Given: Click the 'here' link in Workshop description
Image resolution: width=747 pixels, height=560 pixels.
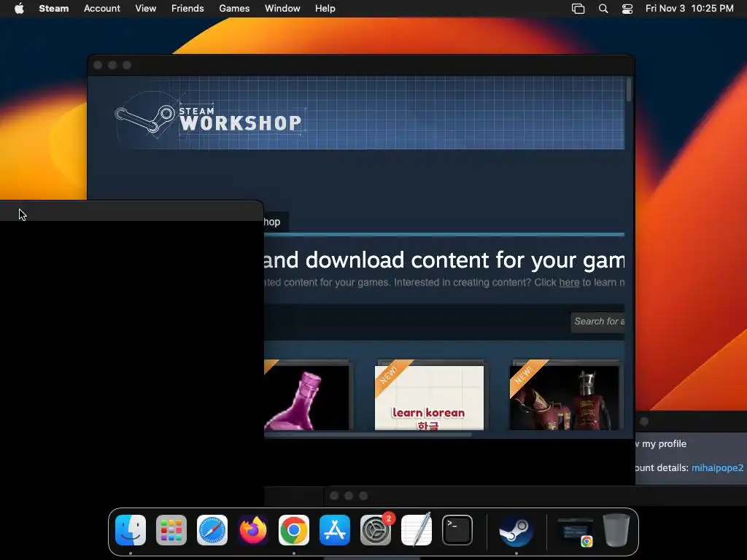Looking at the screenshot, I should click(569, 282).
